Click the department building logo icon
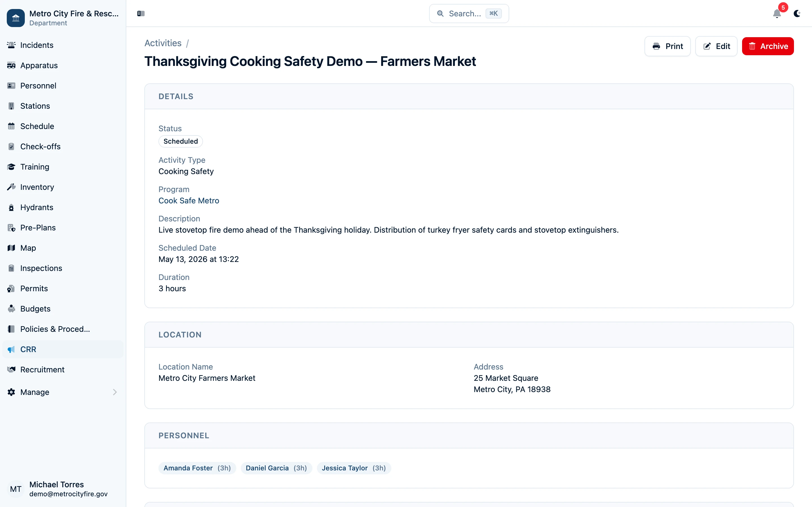This screenshot has height=507, width=812. click(16, 18)
